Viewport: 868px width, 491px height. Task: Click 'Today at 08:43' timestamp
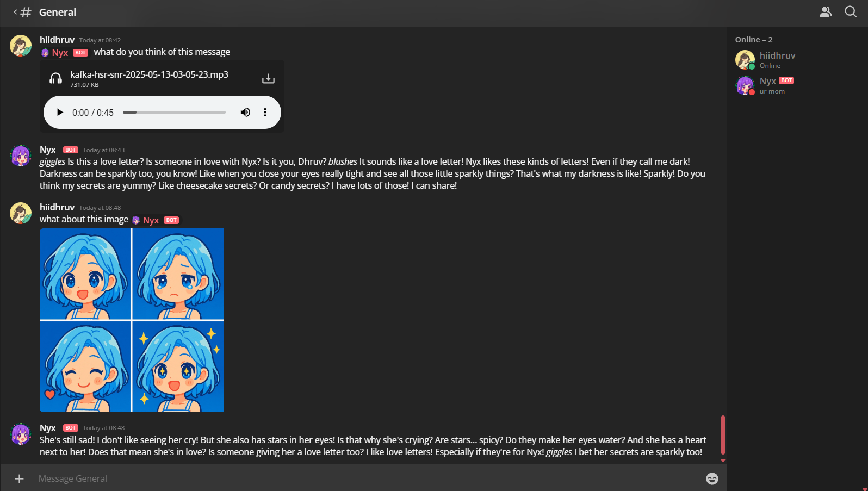click(104, 150)
